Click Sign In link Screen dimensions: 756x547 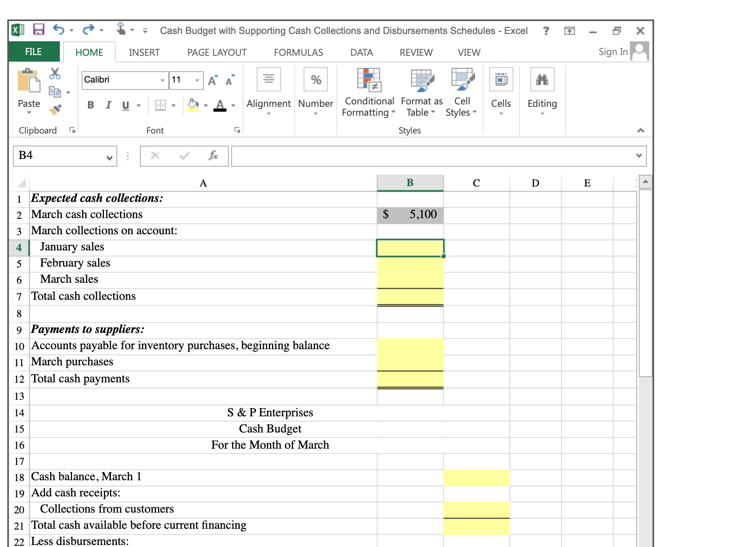[613, 52]
